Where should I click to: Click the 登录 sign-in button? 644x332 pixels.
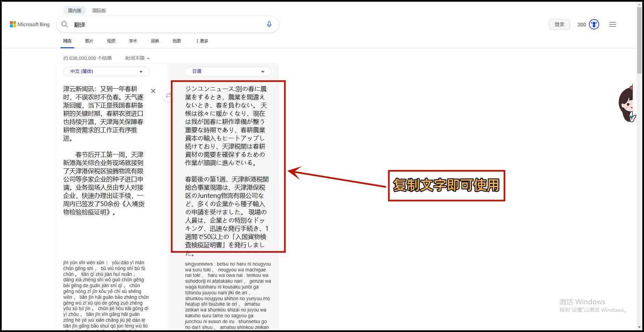(560, 24)
